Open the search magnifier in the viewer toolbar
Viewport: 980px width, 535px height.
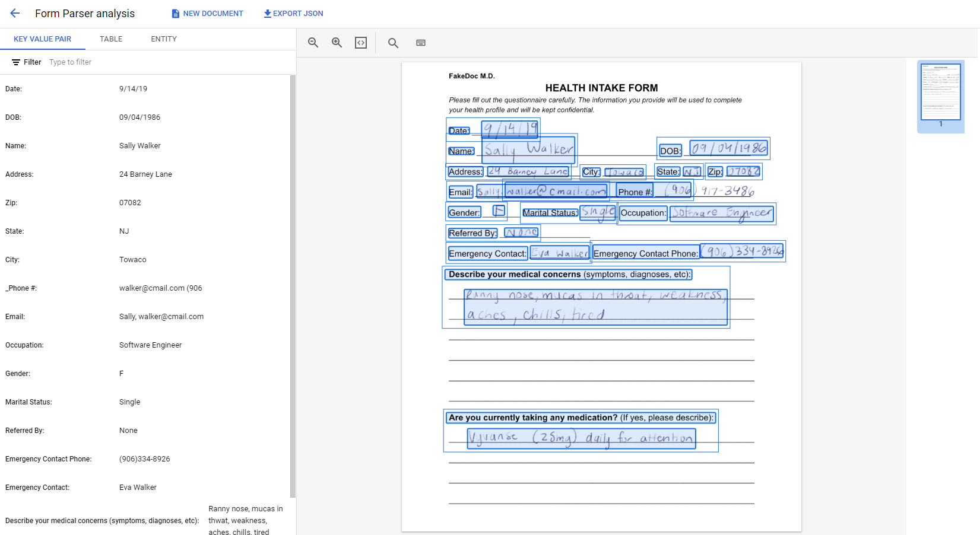click(x=393, y=43)
